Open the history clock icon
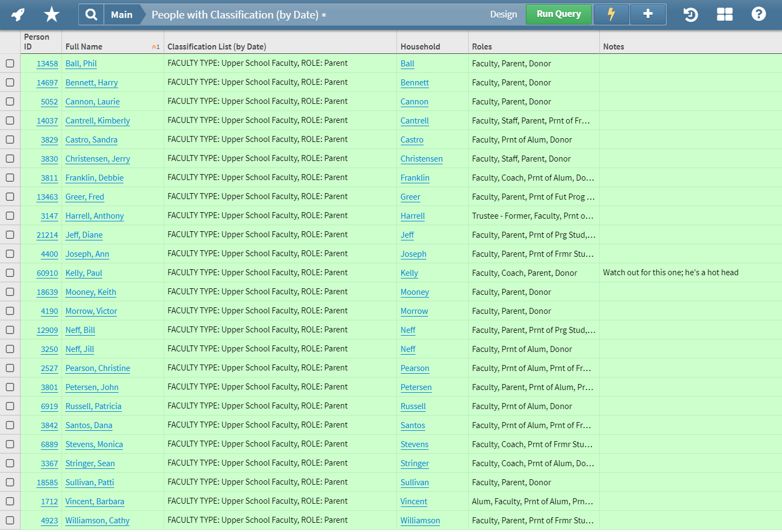Image resolution: width=782 pixels, height=532 pixels. coord(690,14)
